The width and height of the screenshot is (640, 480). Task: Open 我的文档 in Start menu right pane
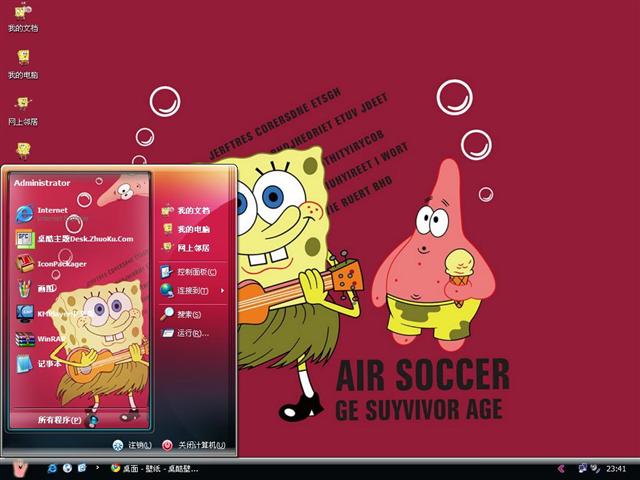tap(186, 211)
